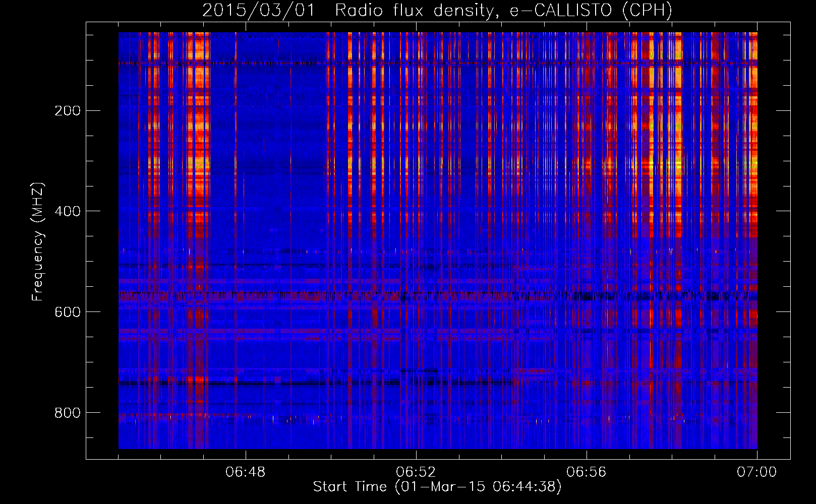
Task: Click the '07:00' time tick label
Action: (757, 472)
